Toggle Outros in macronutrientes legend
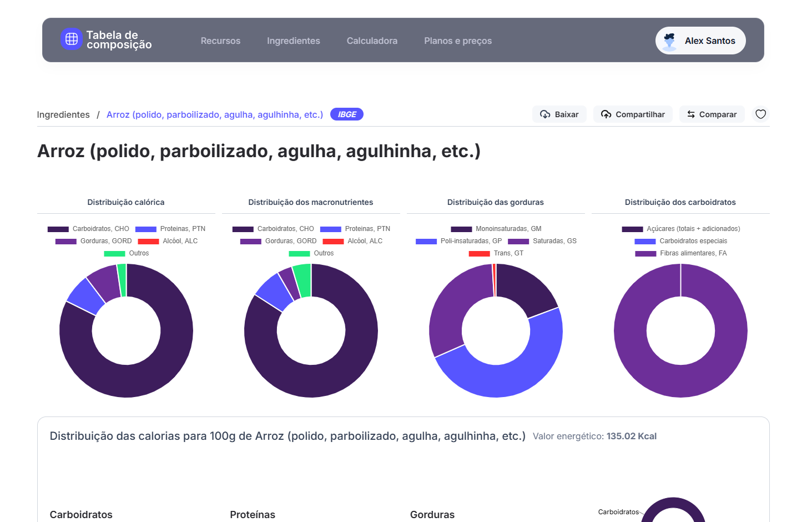This screenshot has height=522, width=812. (x=311, y=253)
